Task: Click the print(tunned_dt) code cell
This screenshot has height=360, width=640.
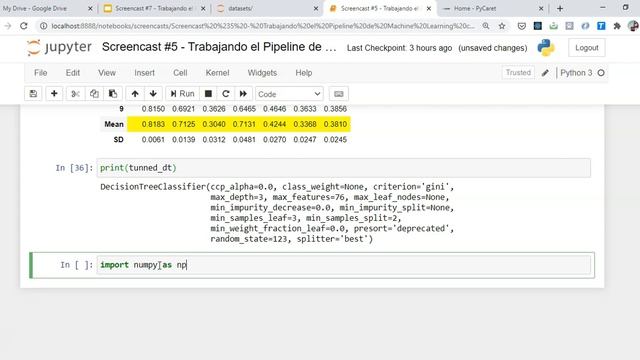Action: tap(344, 168)
